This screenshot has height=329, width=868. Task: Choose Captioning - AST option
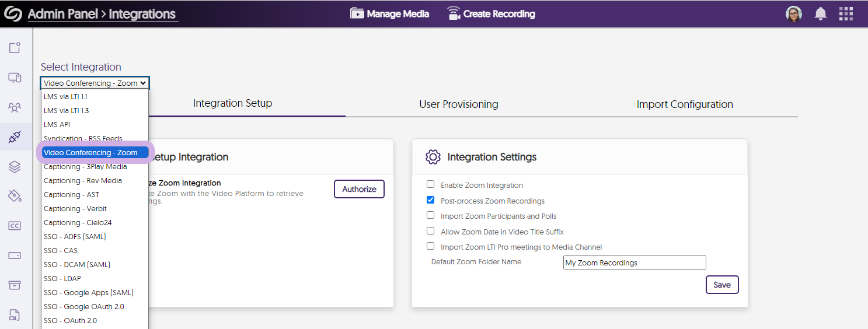[95, 194]
